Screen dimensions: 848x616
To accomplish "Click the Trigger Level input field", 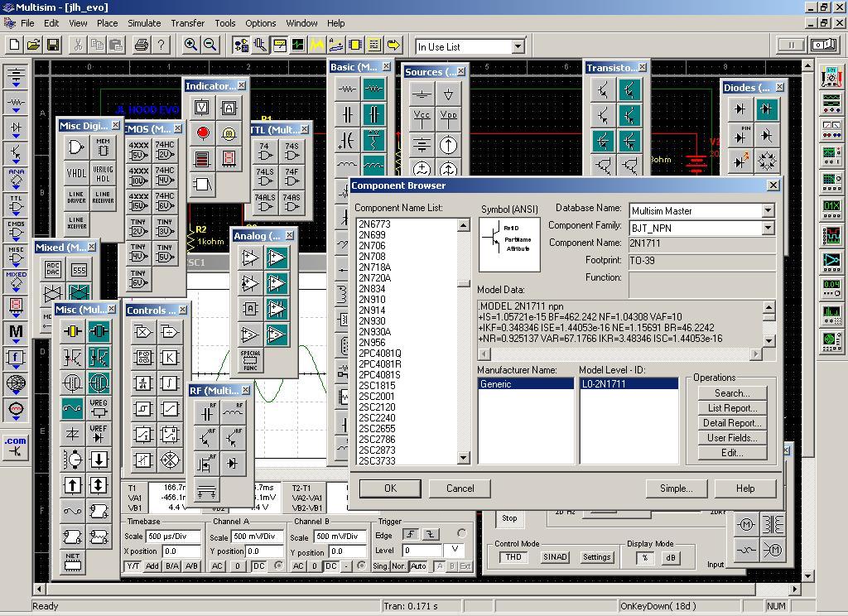I will click(423, 551).
